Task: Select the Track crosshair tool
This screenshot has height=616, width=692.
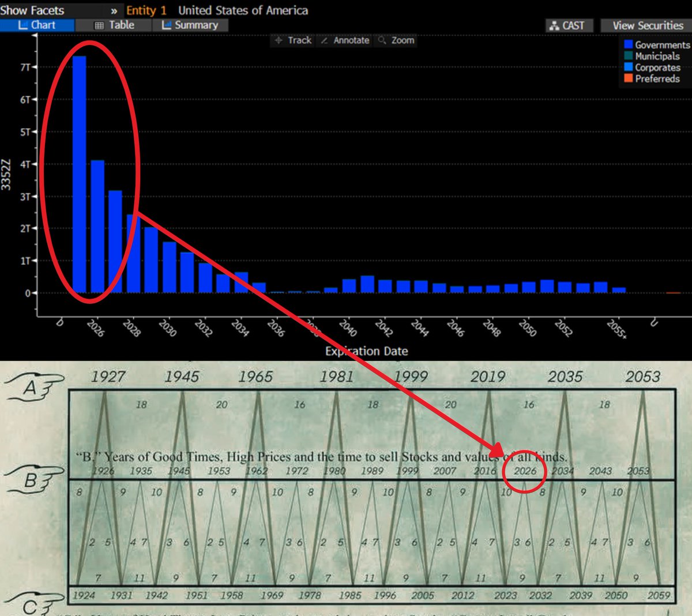Action: (292, 40)
